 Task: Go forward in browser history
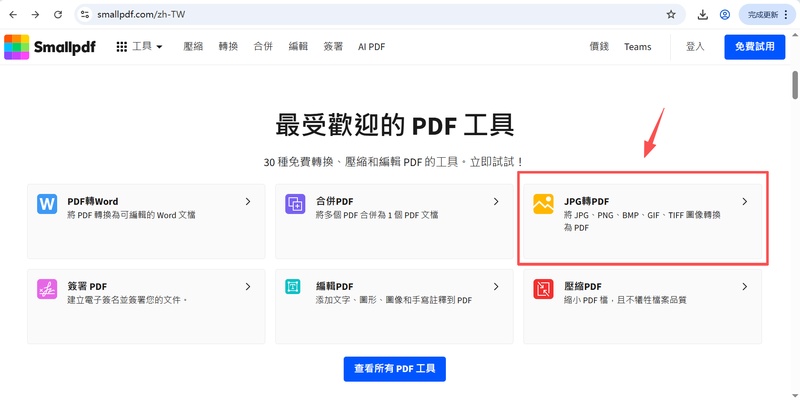point(35,15)
